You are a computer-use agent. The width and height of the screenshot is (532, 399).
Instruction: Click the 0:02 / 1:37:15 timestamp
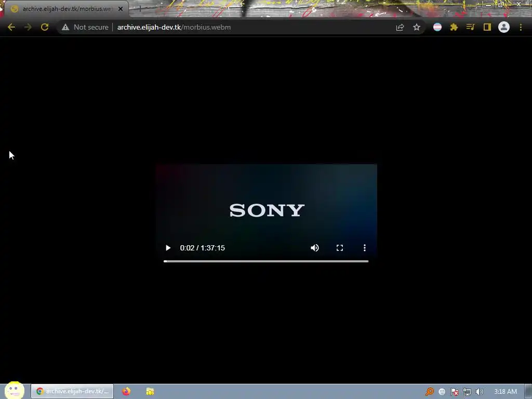click(x=203, y=248)
